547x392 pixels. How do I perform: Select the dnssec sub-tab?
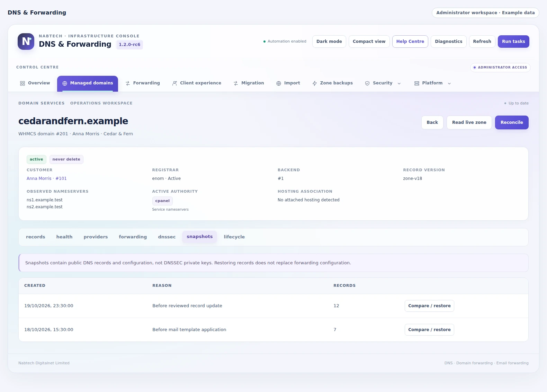[x=167, y=237]
